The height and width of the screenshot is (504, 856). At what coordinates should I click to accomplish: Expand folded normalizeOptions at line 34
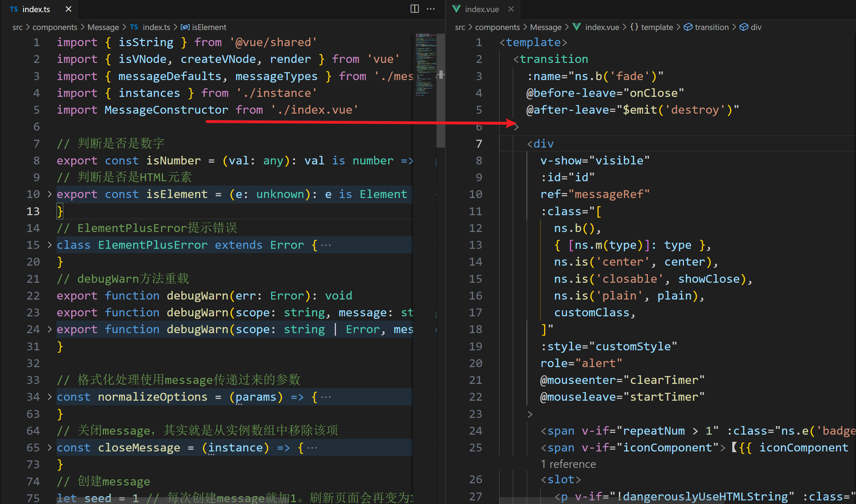(50, 397)
